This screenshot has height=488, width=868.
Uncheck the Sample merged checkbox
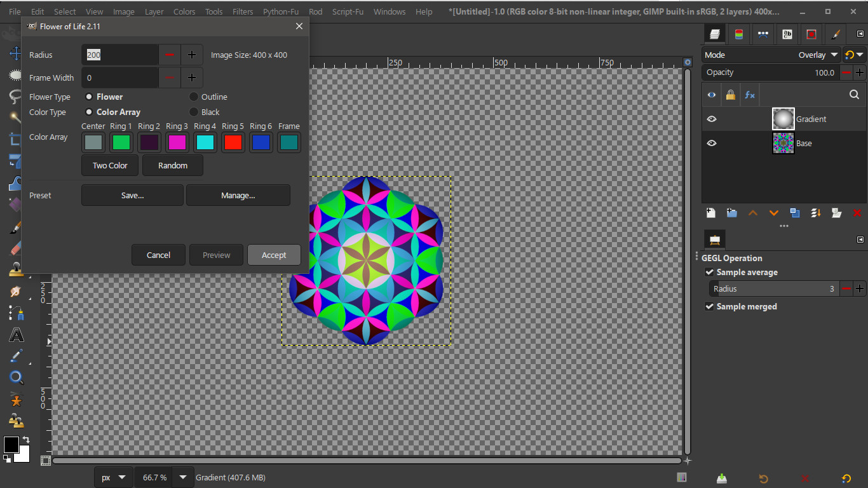(710, 306)
